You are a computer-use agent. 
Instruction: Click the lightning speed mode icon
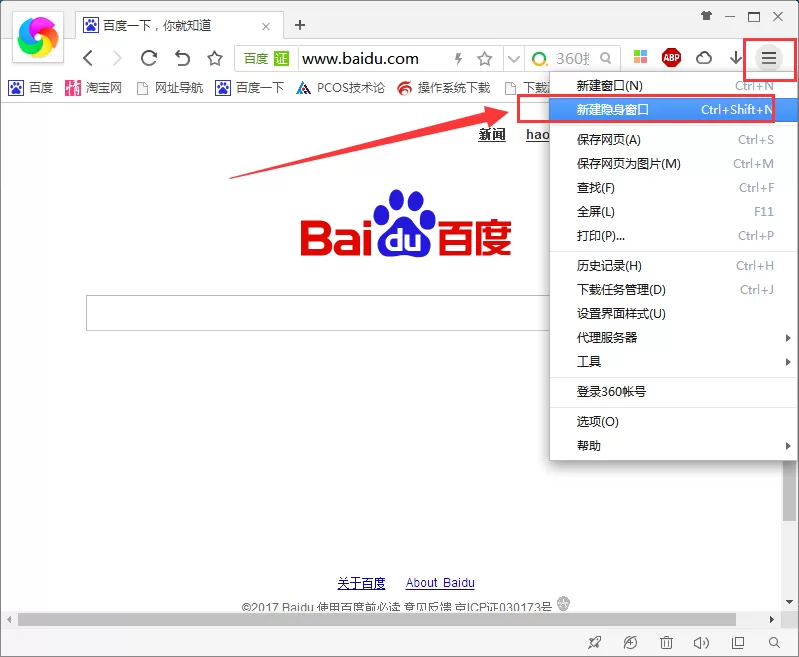(458, 59)
